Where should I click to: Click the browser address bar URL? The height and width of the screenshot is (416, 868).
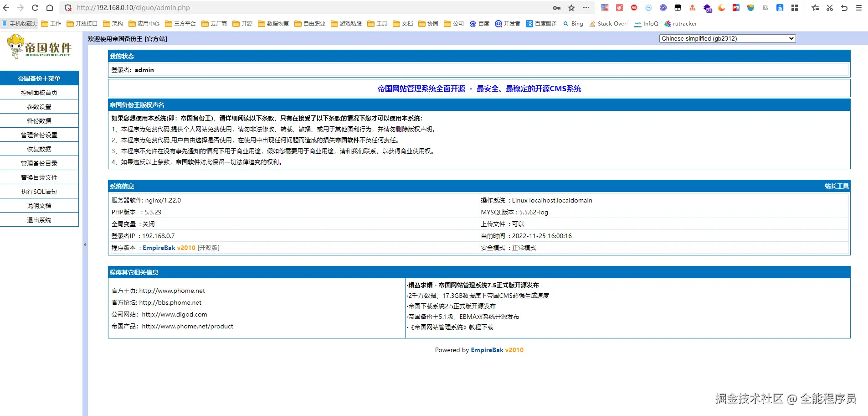(133, 8)
